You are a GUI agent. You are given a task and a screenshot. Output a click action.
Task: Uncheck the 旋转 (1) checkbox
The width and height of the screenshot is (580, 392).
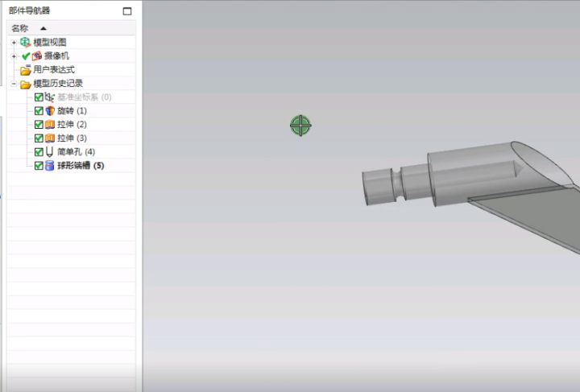[x=39, y=111]
